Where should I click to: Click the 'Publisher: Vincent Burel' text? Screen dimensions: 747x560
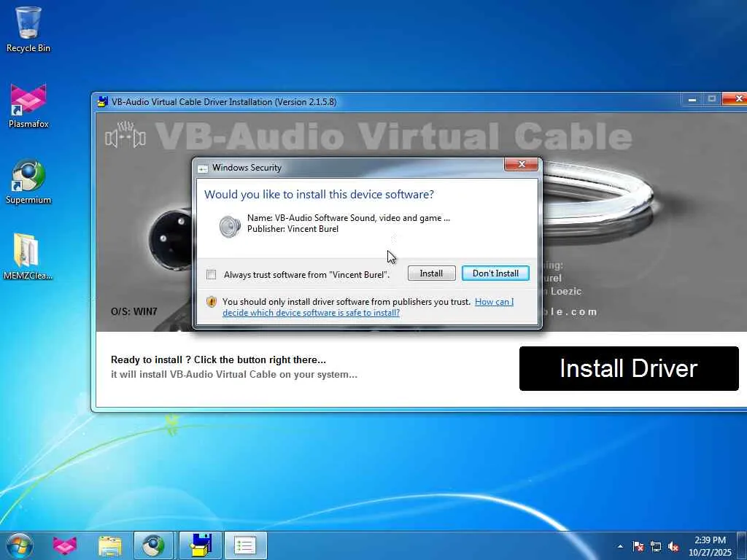(x=293, y=229)
